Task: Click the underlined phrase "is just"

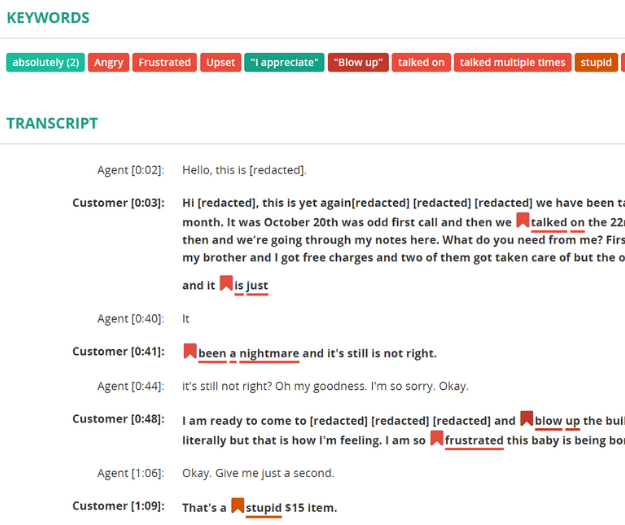Action: point(251,286)
